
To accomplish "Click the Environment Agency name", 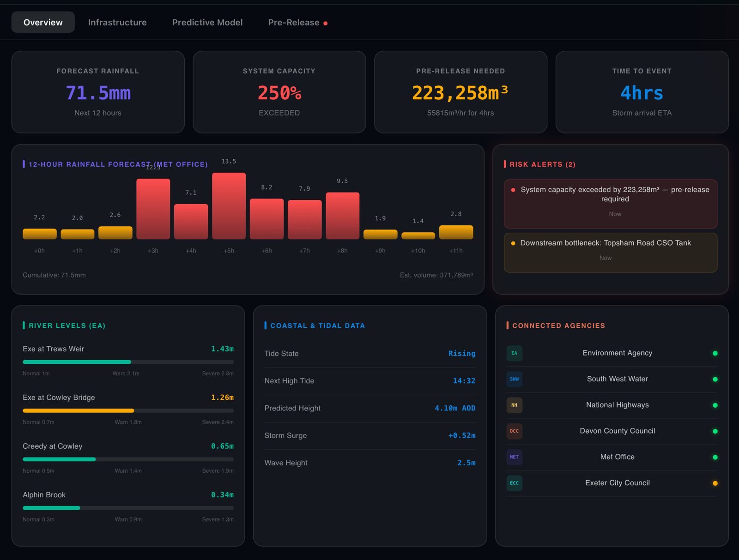I will point(618,353).
